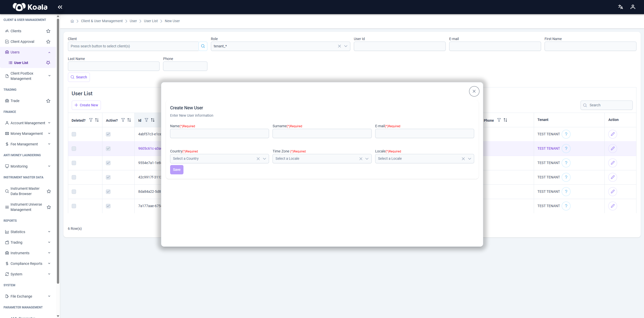Collapse the sidebar with double-chevron icon
Screen dimensions: 644x318
pos(60,7)
